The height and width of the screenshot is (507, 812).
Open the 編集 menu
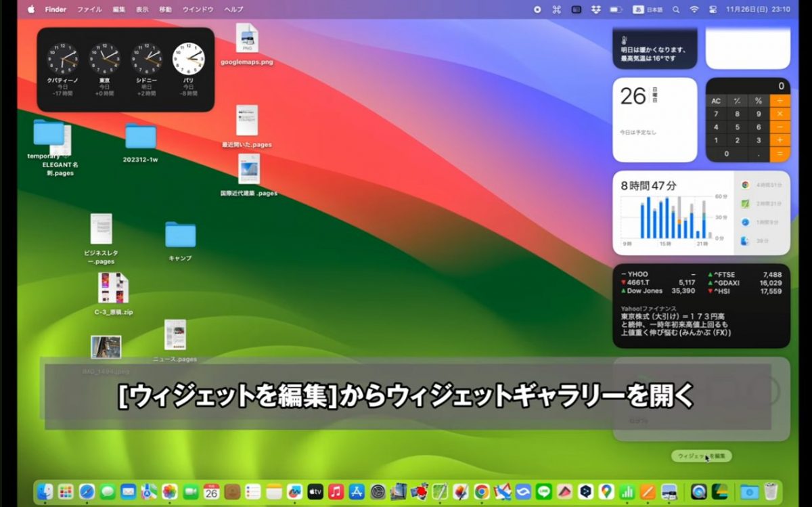tap(119, 9)
